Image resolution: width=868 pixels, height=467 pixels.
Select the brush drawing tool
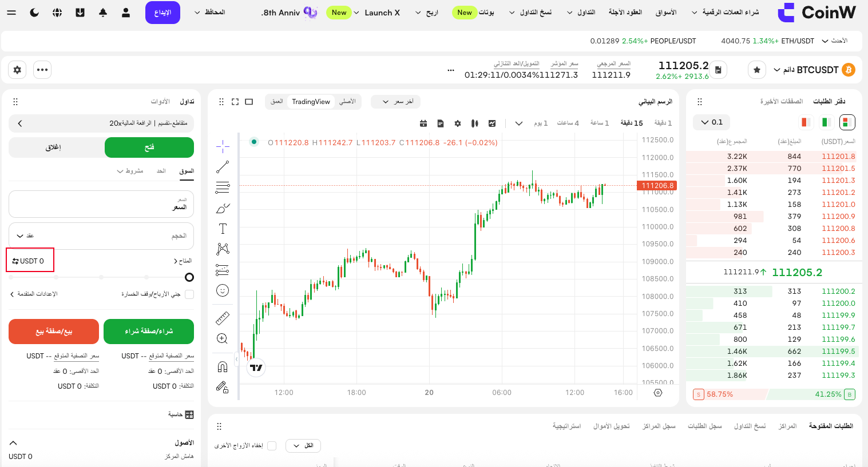click(223, 208)
